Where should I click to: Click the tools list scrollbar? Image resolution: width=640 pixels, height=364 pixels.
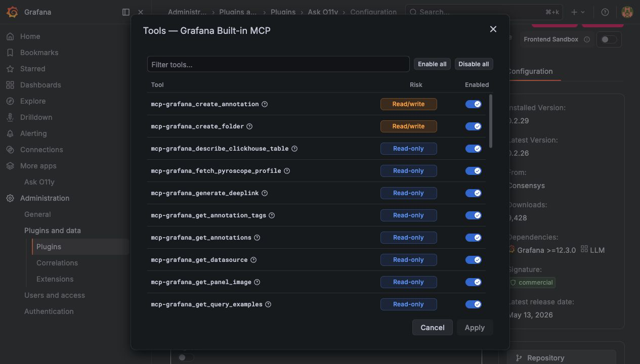[491, 121]
